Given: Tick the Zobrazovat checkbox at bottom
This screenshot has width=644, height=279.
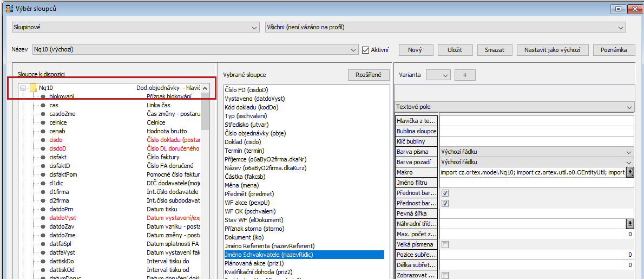Looking at the screenshot, I should [445, 275].
